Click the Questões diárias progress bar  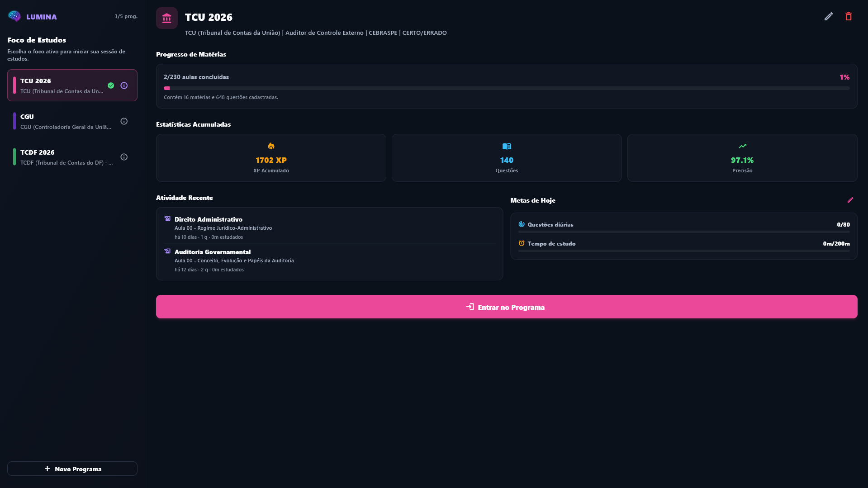[684, 232]
